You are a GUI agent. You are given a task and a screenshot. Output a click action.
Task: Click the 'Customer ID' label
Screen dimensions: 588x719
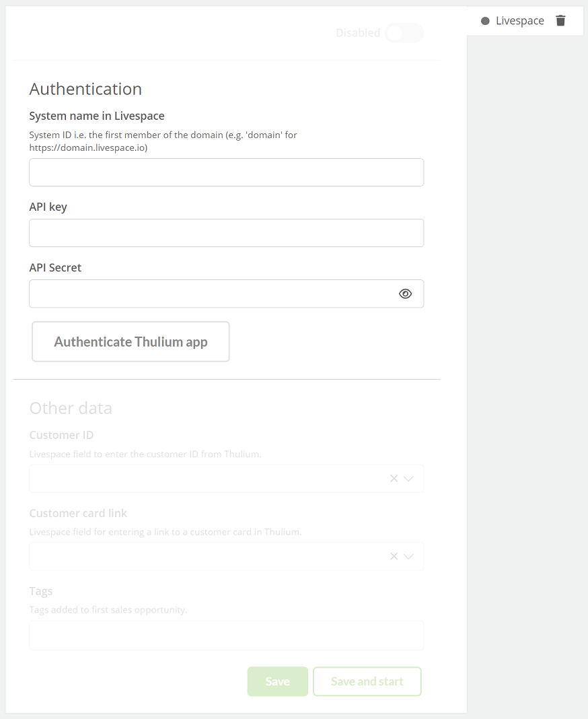[x=61, y=435]
